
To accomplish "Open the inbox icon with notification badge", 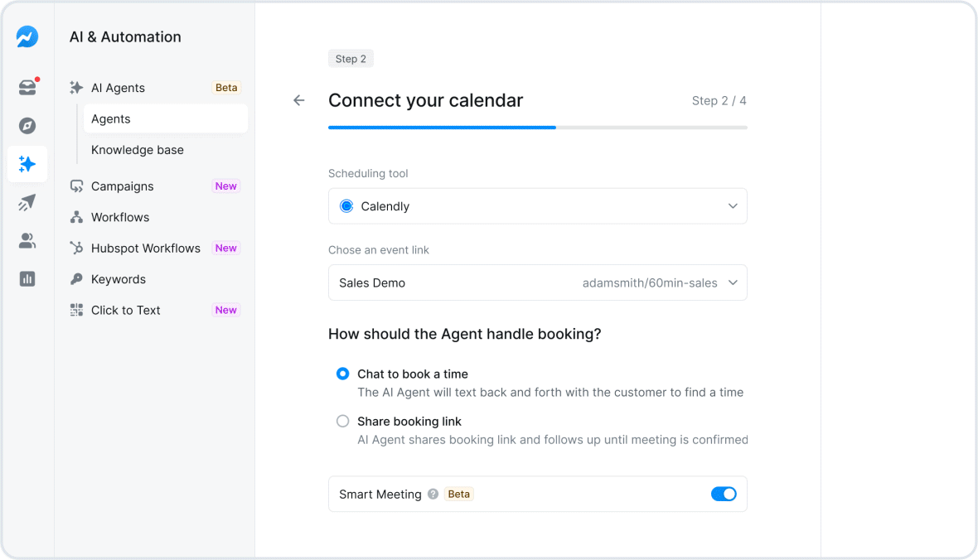I will click(27, 86).
